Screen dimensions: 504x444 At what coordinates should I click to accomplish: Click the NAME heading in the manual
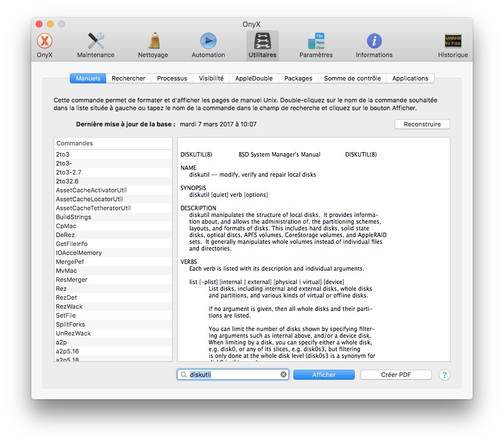point(188,168)
